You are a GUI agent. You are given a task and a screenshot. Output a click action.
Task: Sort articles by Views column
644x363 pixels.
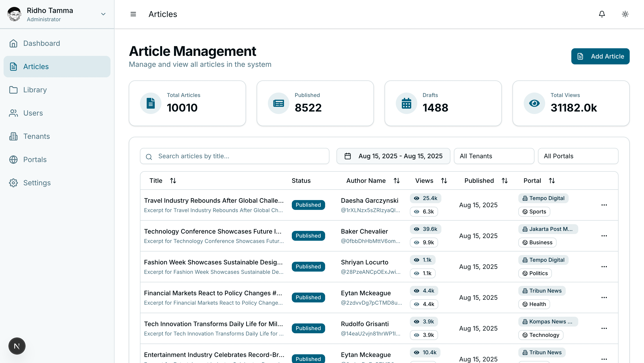pos(444,181)
